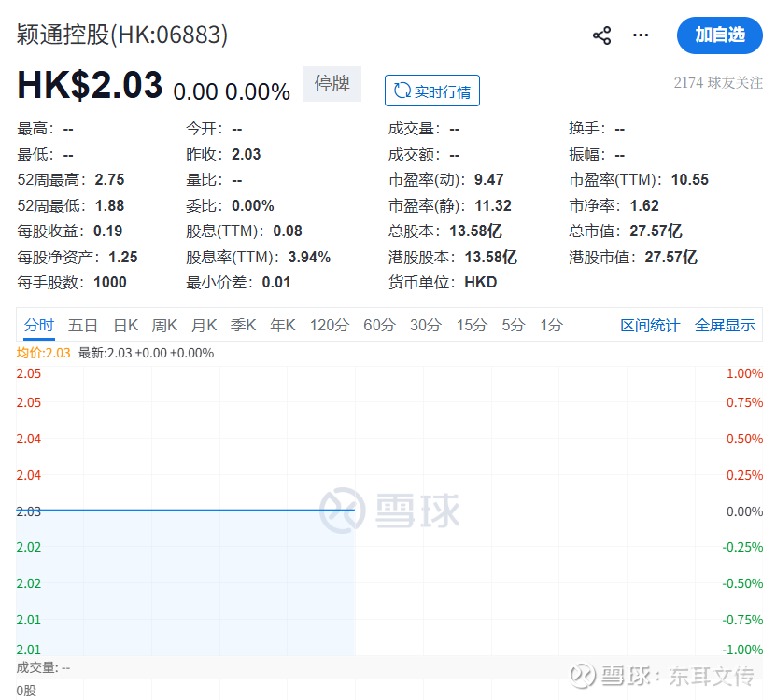Select the 60分 interval tab
776x700 pixels.
tap(379, 325)
